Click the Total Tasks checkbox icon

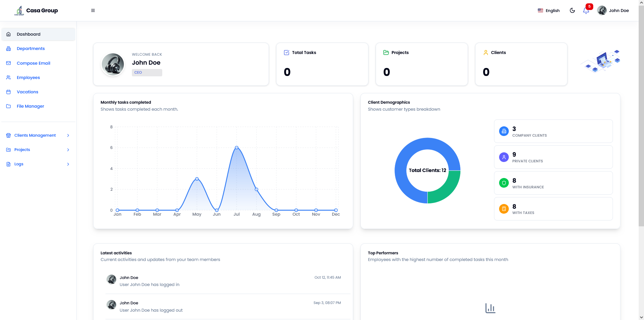286,53
